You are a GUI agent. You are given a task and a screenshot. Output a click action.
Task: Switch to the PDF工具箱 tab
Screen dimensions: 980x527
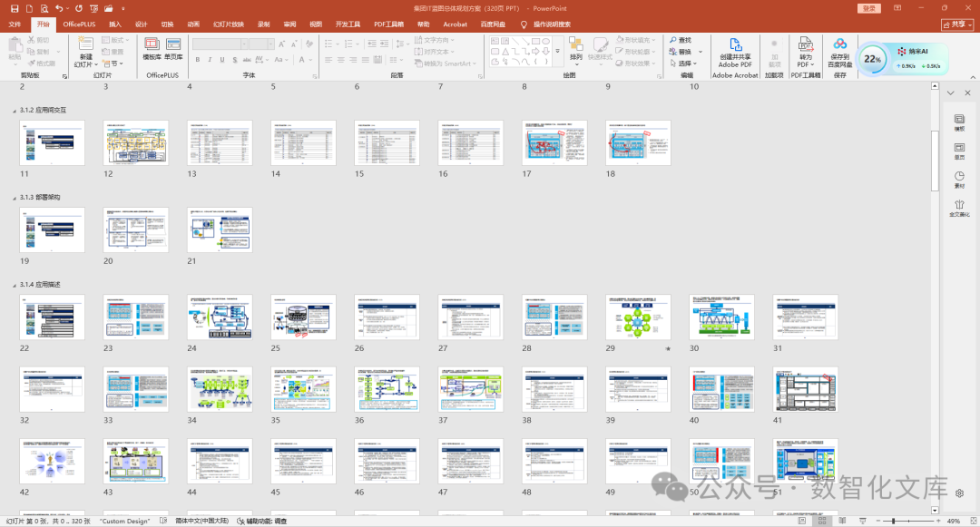coord(388,24)
